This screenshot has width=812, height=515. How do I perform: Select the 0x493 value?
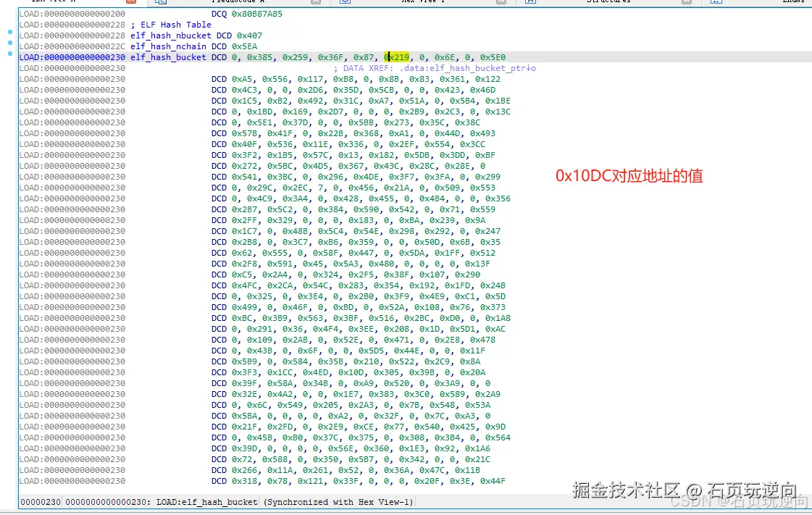[482, 133]
